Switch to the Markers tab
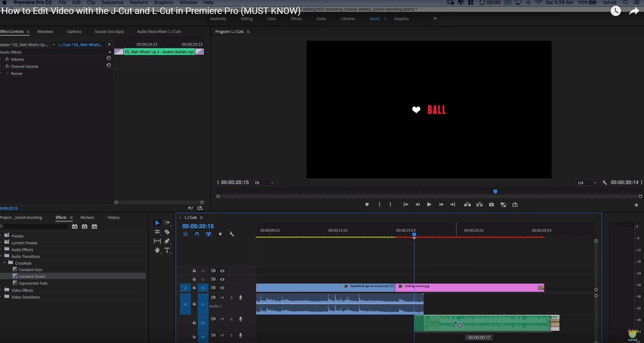The height and width of the screenshot is (343, 644). 87,217
